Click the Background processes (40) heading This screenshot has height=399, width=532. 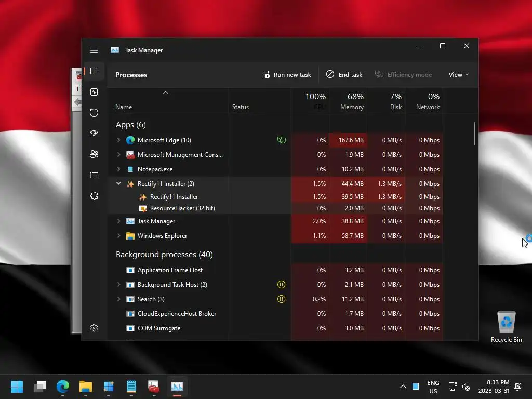coord(164,255)
